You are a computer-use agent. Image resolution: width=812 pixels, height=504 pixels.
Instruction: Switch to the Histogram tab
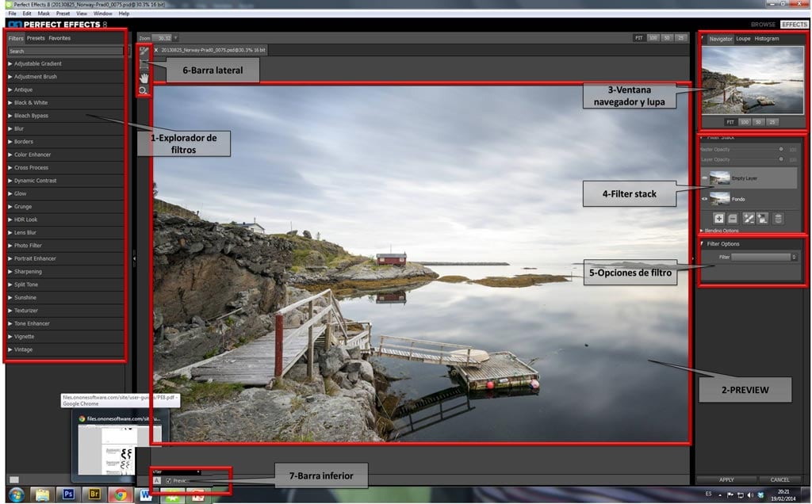point(767,39)
